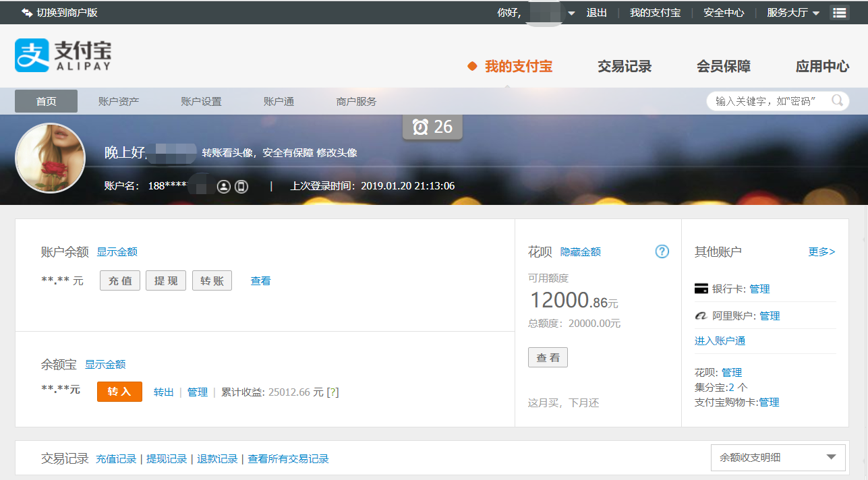This screenshot has height=480, width=868.
Task: Click the 管理 link for 余额宝
Action: point(198,392)
